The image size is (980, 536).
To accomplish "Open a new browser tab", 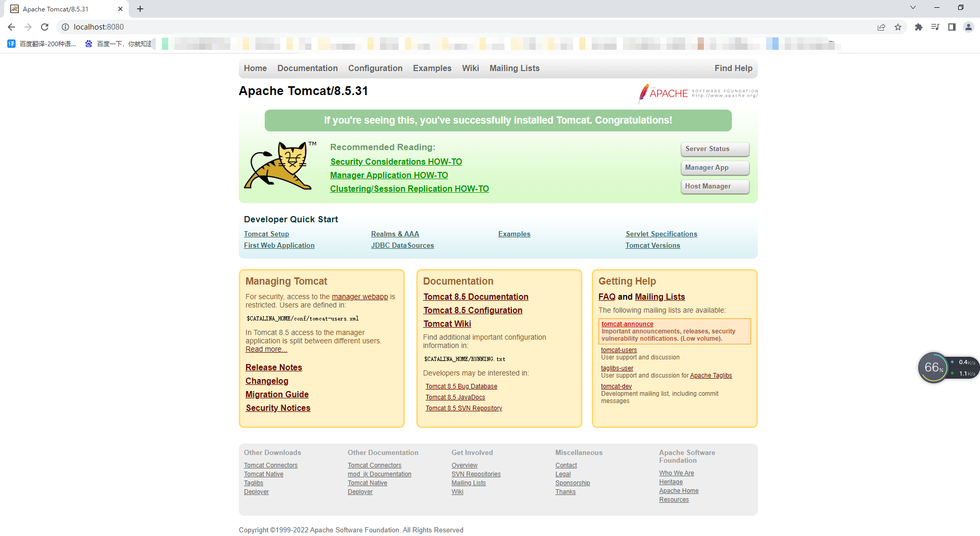I will [x=140, y=9].
